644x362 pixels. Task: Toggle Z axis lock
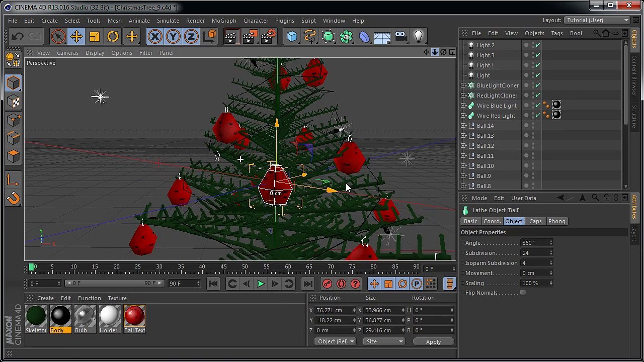(191, 36)
